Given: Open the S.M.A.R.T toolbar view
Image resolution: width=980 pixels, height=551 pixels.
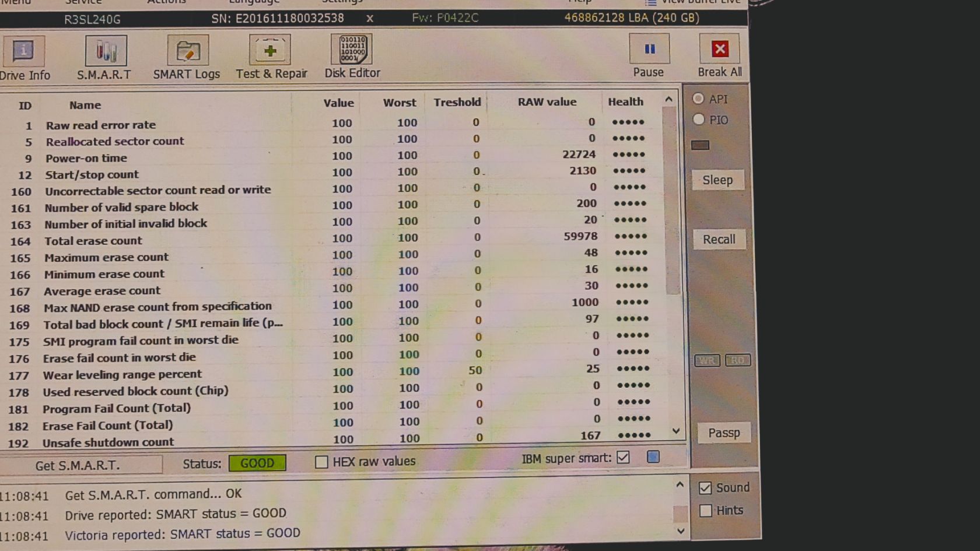Looking at the screenshot, I should (x=104, y=58).
